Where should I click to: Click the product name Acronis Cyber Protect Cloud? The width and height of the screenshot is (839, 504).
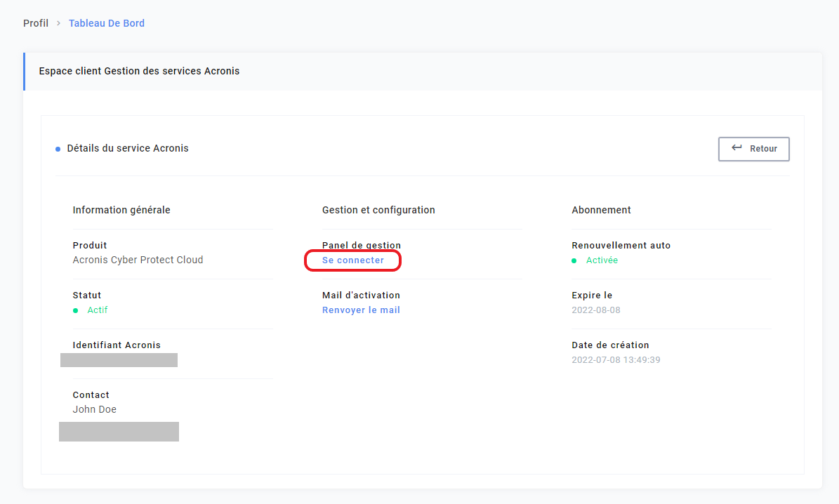(x=138, y=260)
